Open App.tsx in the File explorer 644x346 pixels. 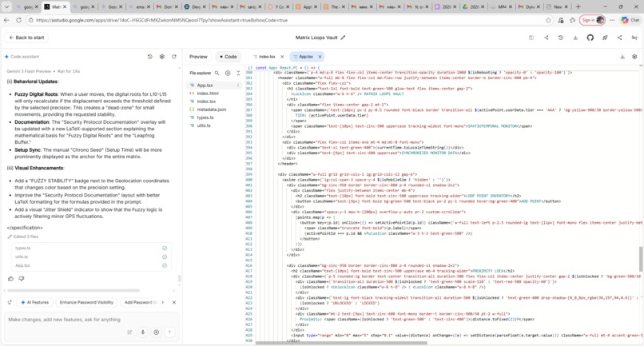[205, 85]
